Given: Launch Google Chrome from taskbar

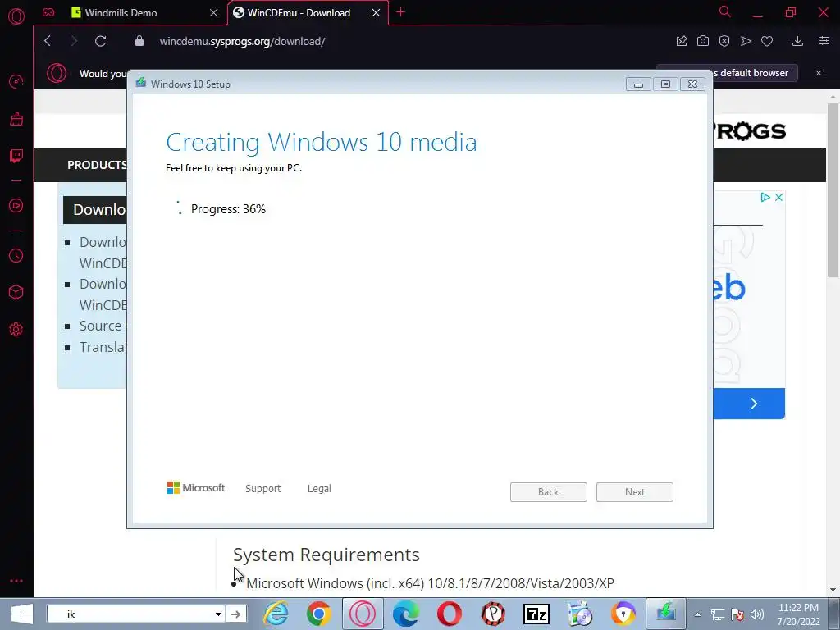Looking at the screenshot, I should click(319, 614).
